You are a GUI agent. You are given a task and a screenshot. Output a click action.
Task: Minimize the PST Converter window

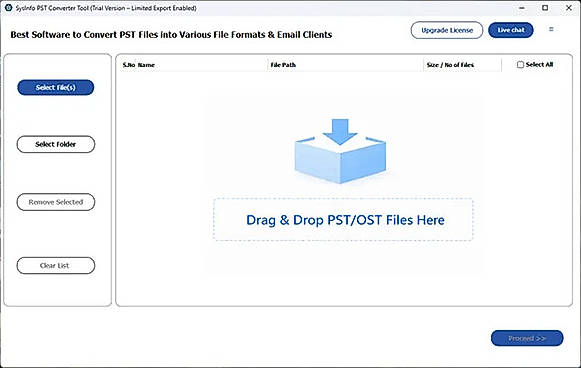click(522, 7)
